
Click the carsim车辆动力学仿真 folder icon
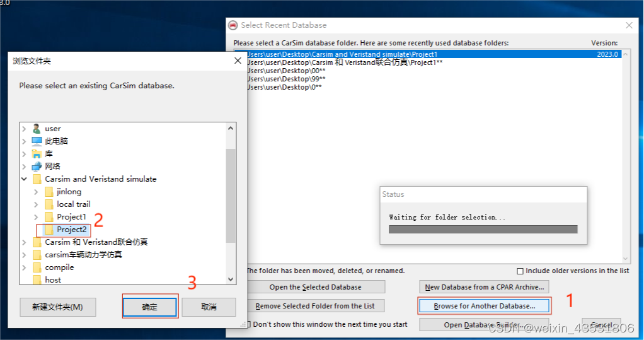(x=37, y=255)
